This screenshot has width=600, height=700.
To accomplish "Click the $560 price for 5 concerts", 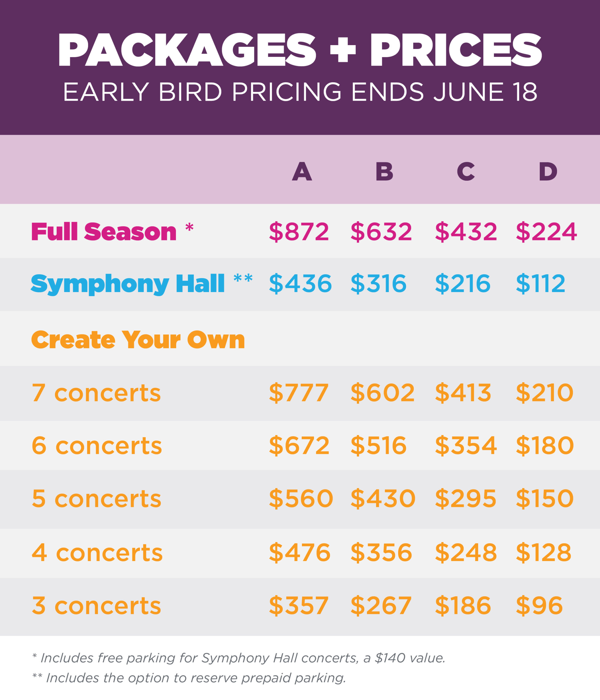I will [x=301, y=499].
